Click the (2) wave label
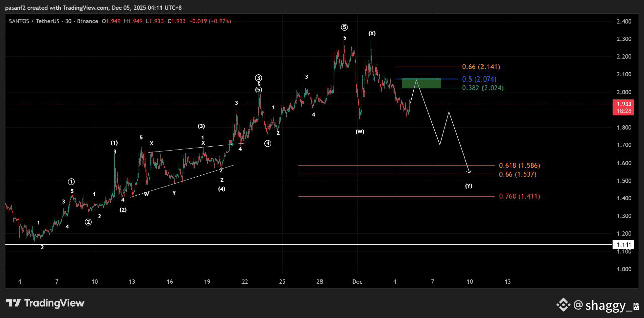 pos(123,210)
